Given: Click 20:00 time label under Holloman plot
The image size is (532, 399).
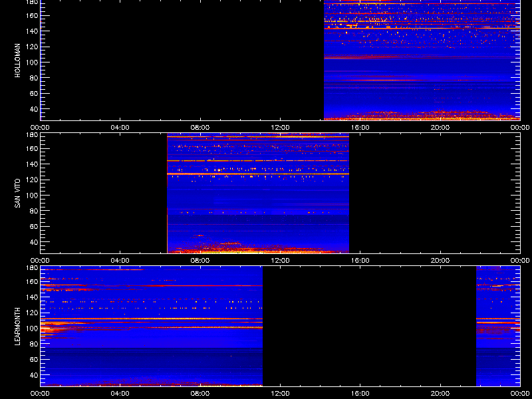Looking at the screenshot, I should 440,128.
